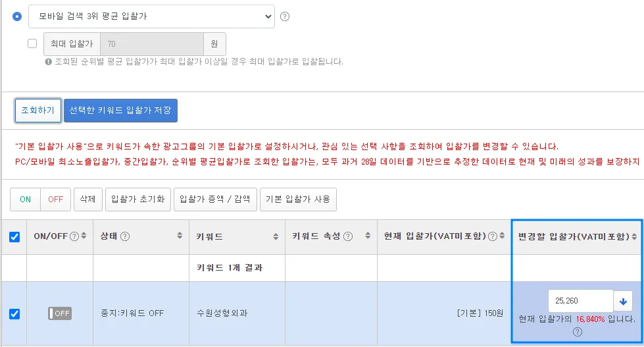Click help icon next to 키워드 속성

coord(348,236)
